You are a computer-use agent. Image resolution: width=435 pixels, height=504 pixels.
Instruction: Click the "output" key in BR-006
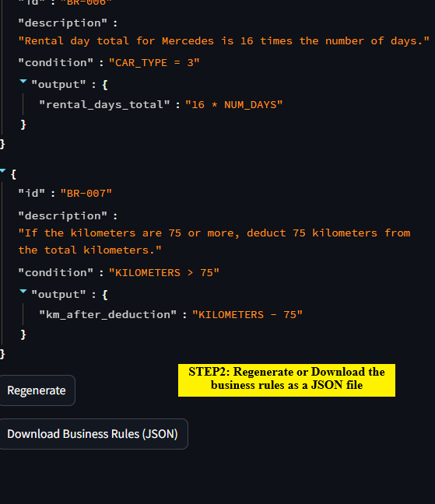point(58,84)
